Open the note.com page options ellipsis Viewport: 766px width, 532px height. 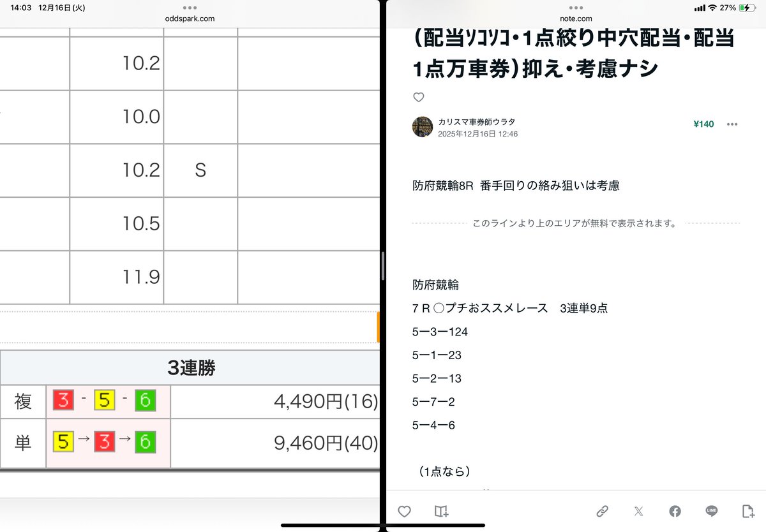576,8
